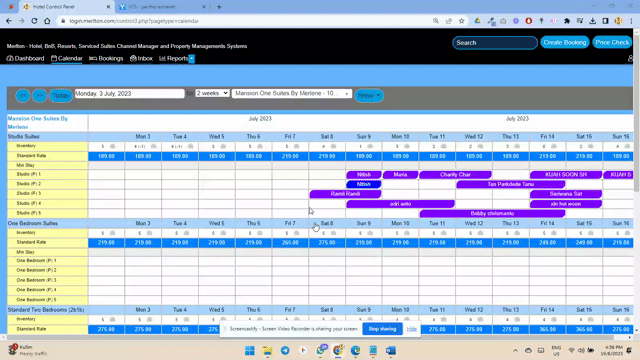Viewport: 640px width, 360px height.
Task: Expand the Show options dropdown
Action: pos(369,96)
